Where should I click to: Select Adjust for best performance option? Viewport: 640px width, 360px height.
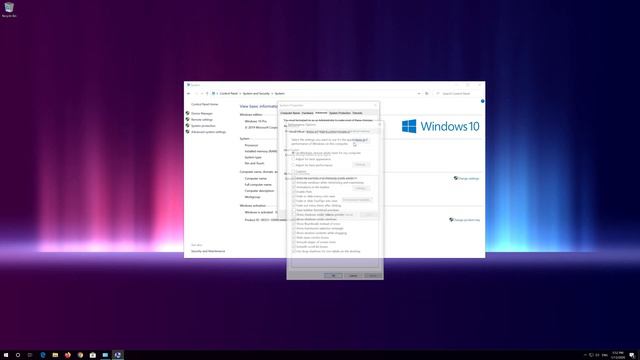(x=312, y=165)
